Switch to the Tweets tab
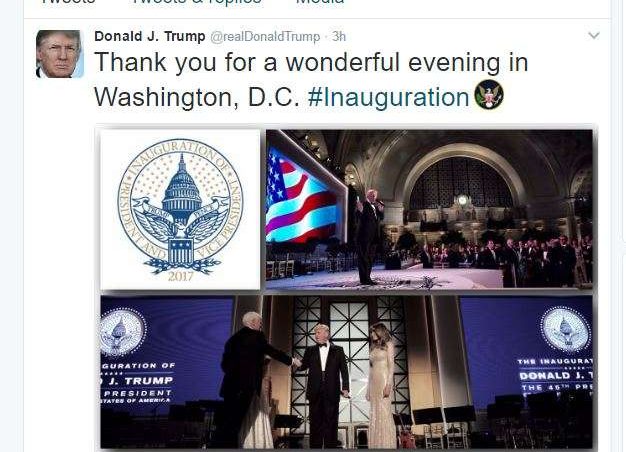The image size is (626, 452). (x=68, y=2)
